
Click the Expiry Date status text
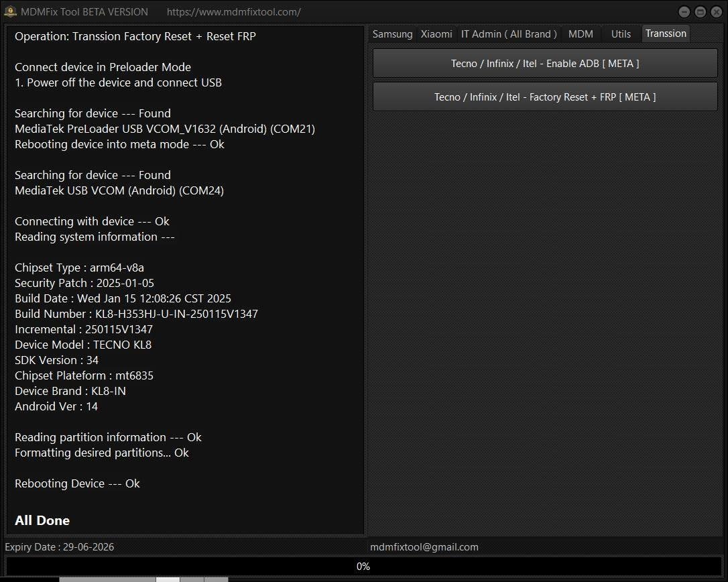(60, 547)
